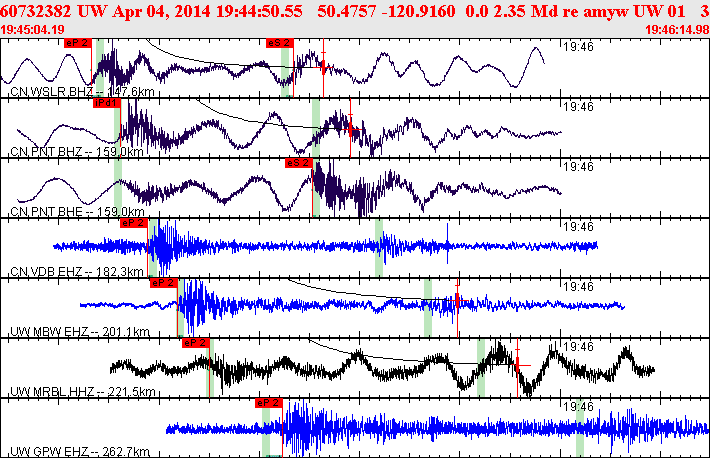Click the blue vertical marker on CN.VDB.EHZ trace
Image resolution: width=710 pixels, height=458 pixels.
coord(447,244)
